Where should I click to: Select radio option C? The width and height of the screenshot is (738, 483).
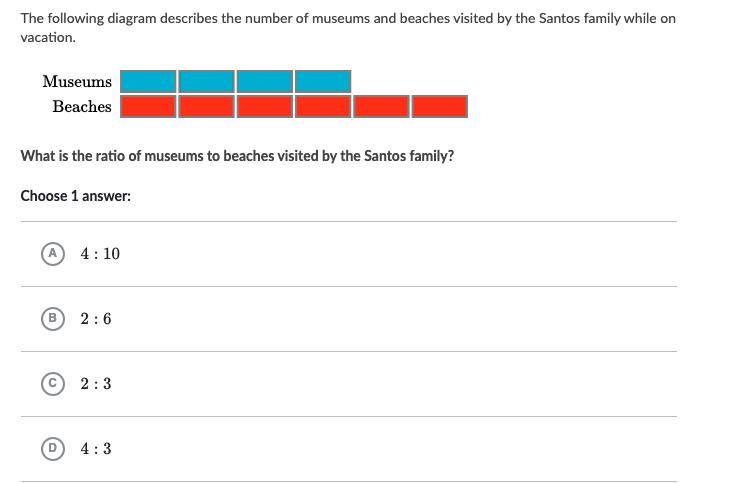tap(53, 384)
